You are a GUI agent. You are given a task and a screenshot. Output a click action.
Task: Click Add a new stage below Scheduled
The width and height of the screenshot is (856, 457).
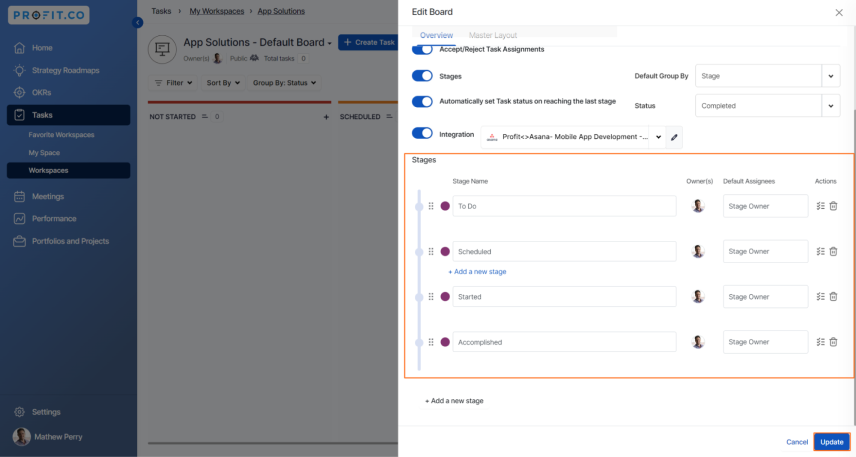point(477,272)
